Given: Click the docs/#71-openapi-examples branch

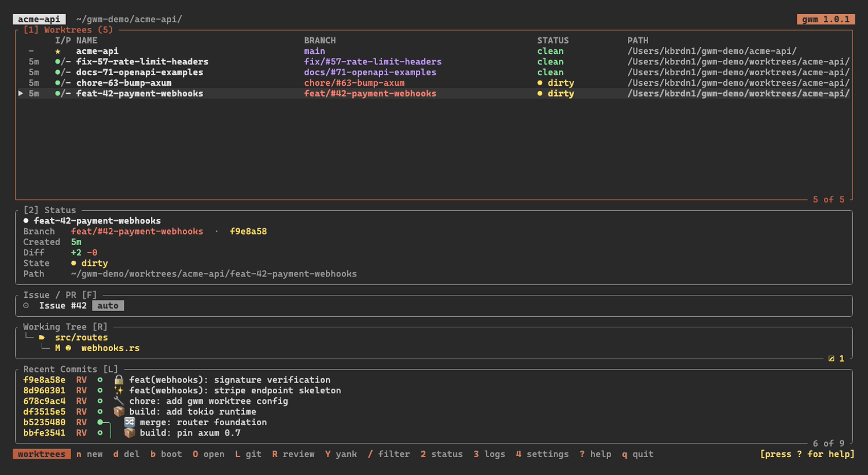Looking at the screenshot, I should point(370,72).
